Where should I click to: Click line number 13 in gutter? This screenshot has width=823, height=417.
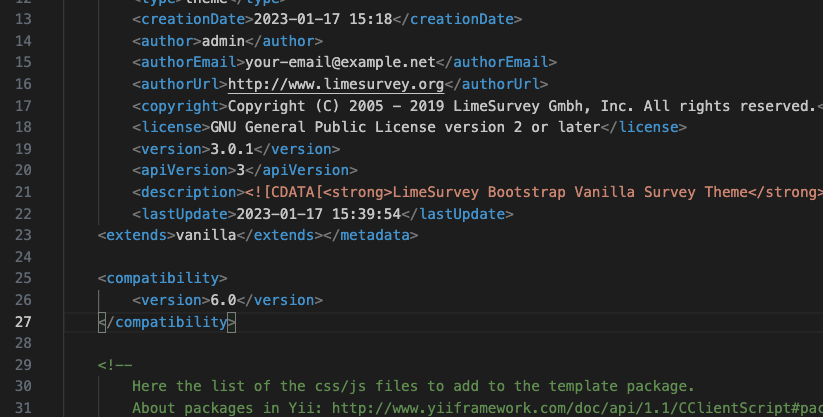pyautogui.click(x=24, y=19)
